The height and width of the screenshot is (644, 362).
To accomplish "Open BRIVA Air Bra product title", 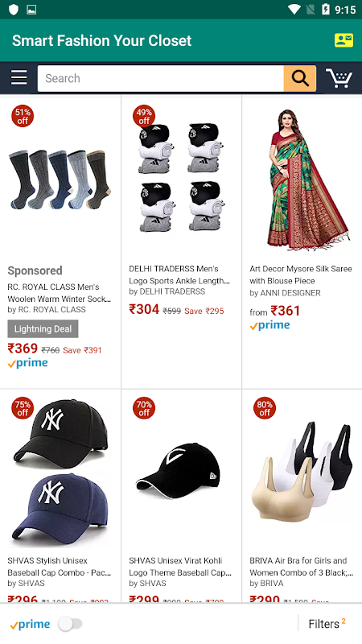I will pos(301,567).
